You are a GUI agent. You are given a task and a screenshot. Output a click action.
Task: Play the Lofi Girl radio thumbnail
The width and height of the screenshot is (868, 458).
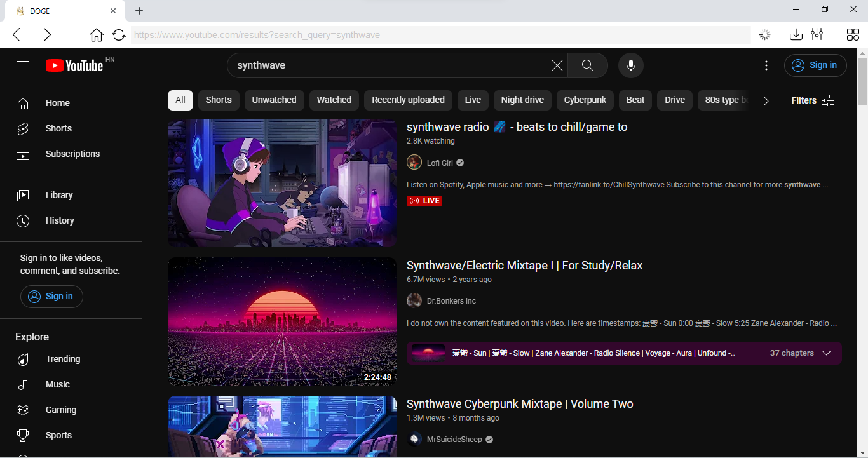click(x=282, y=183)
